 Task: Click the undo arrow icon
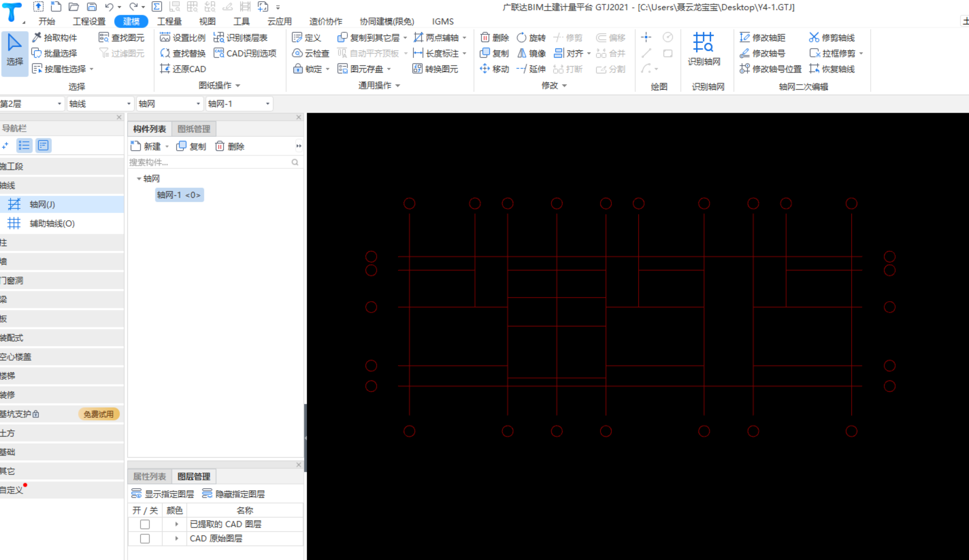pos(109,7)
